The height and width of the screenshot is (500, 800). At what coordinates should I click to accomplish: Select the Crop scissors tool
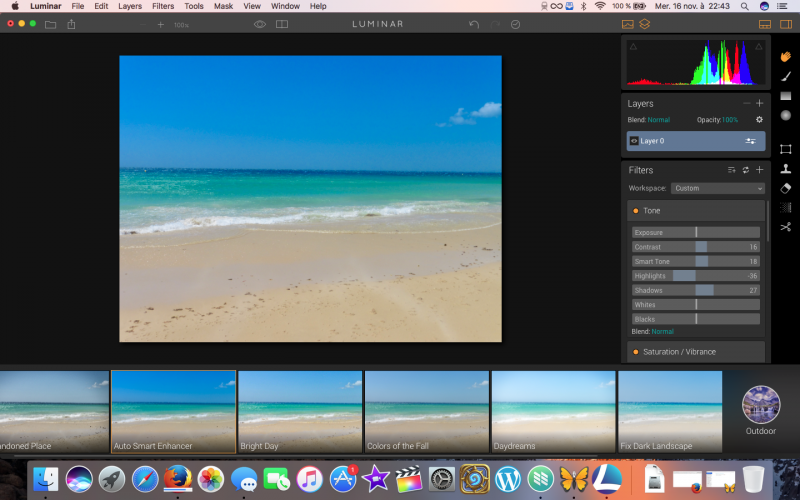pos(786,227)
